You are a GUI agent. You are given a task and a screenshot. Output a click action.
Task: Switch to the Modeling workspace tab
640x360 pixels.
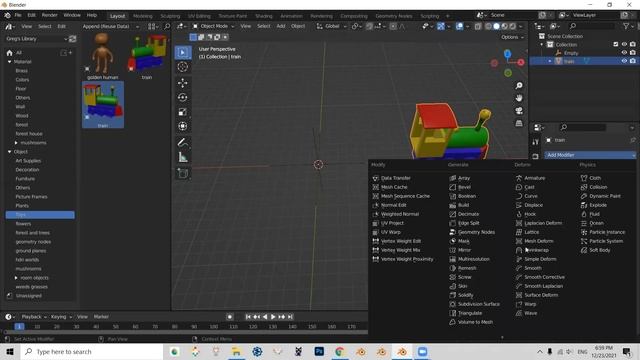tap(143, 16)
